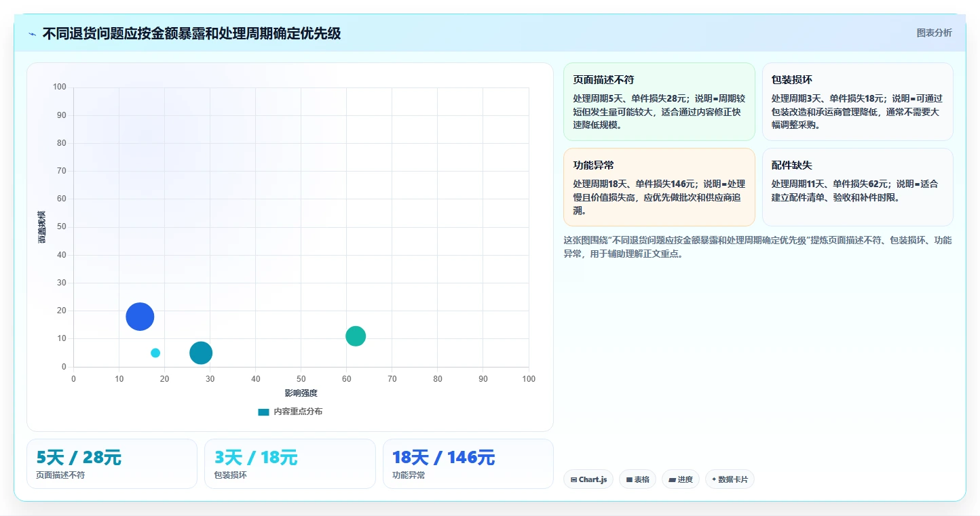Click the 功能异常 label under 18天 / 146元

(x=409, y=475)
